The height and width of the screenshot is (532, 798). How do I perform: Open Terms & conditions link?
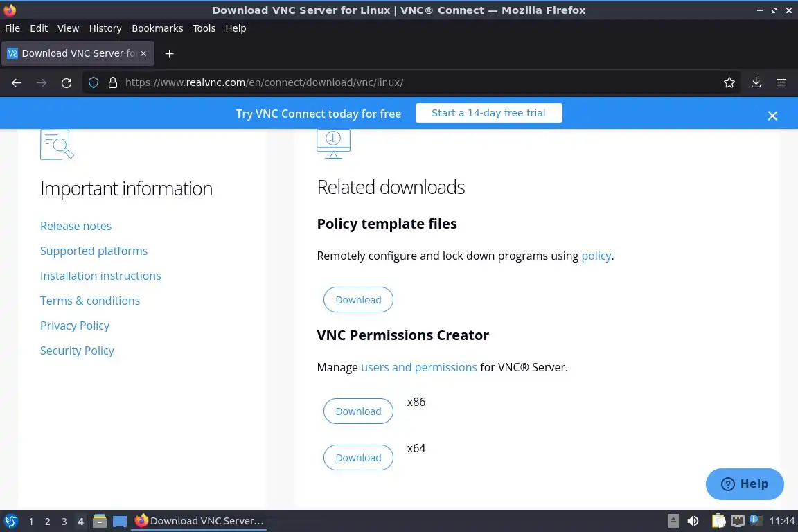tap(90, 301)
